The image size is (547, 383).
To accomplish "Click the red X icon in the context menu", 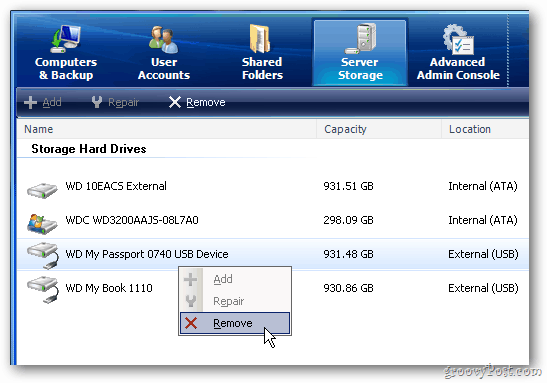I will tap(191, 323).
